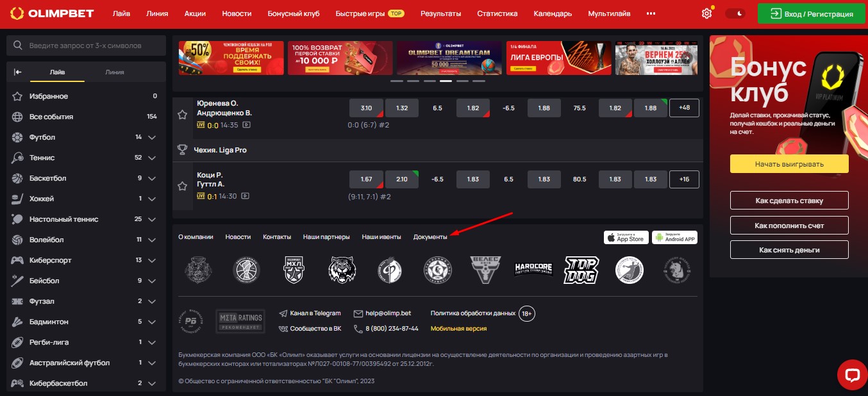
Task: Select the Футзал icon
Action: [18, 301]
